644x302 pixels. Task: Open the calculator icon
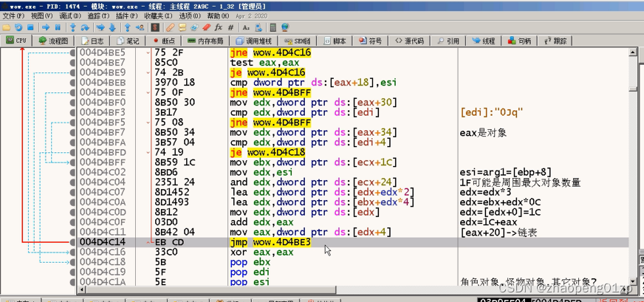273,27
